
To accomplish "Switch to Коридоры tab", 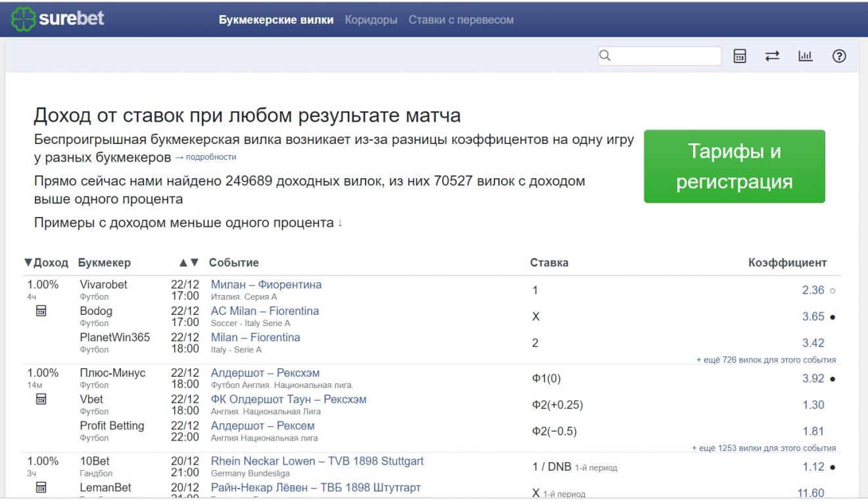I will [x=371, y=20].
